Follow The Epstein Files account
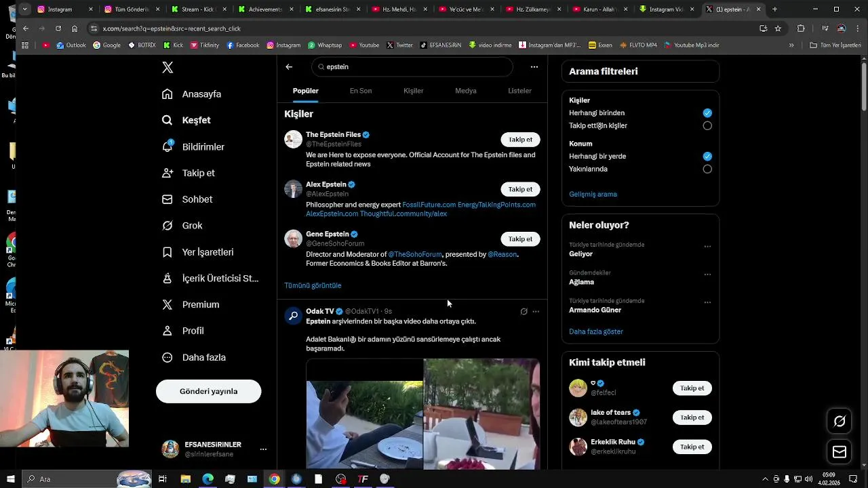Image resolution: width=868 pixels, height=488 pixels. (521, 140)
